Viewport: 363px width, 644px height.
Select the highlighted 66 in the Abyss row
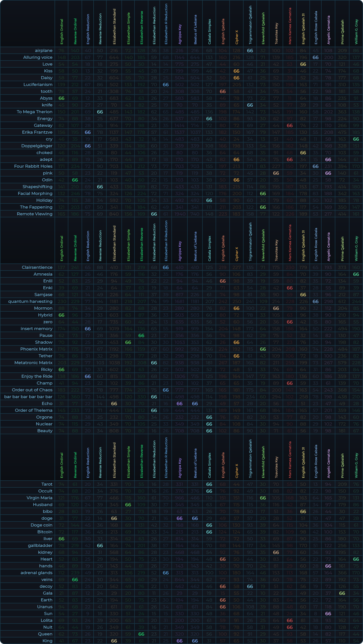[62, 98]
